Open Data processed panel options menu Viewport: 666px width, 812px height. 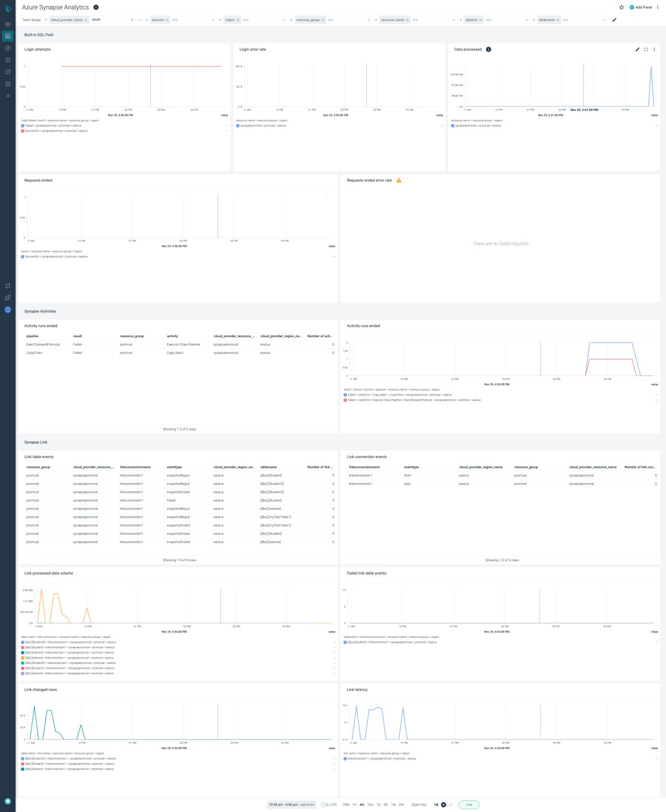click(x=654, y=49)
